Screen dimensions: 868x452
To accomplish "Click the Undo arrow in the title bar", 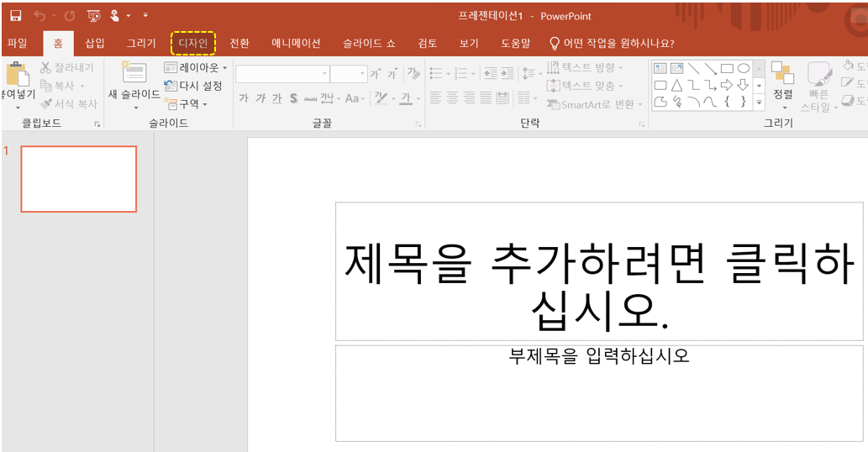I will click(x=39, y=15).
